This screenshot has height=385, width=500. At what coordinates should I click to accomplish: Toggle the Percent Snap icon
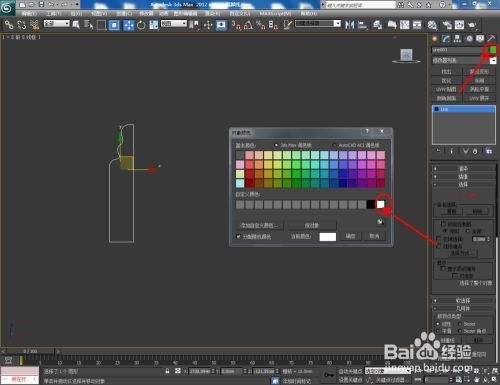click(x=261, y=25)
